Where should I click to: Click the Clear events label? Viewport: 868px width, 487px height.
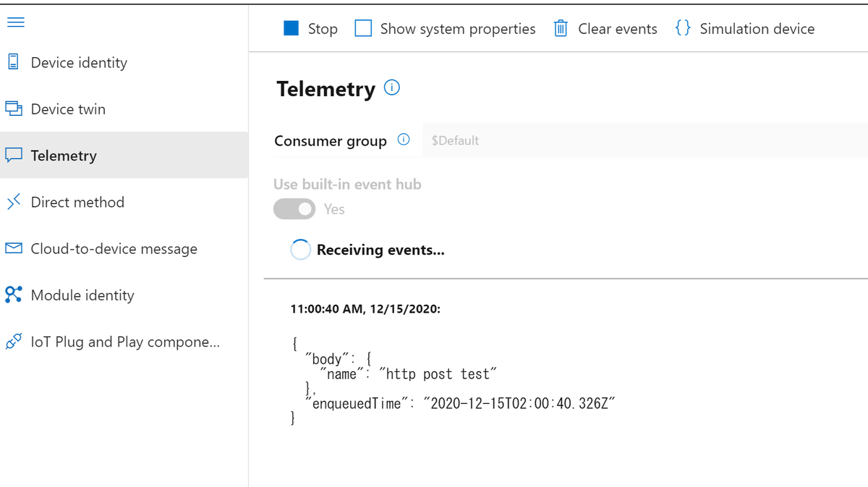pos(618,29)
